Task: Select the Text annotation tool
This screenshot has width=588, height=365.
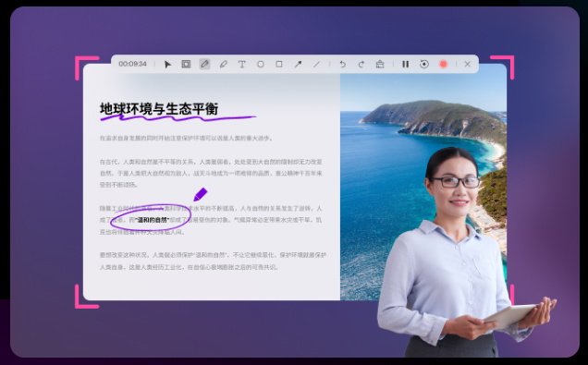Action: (242, 64)
